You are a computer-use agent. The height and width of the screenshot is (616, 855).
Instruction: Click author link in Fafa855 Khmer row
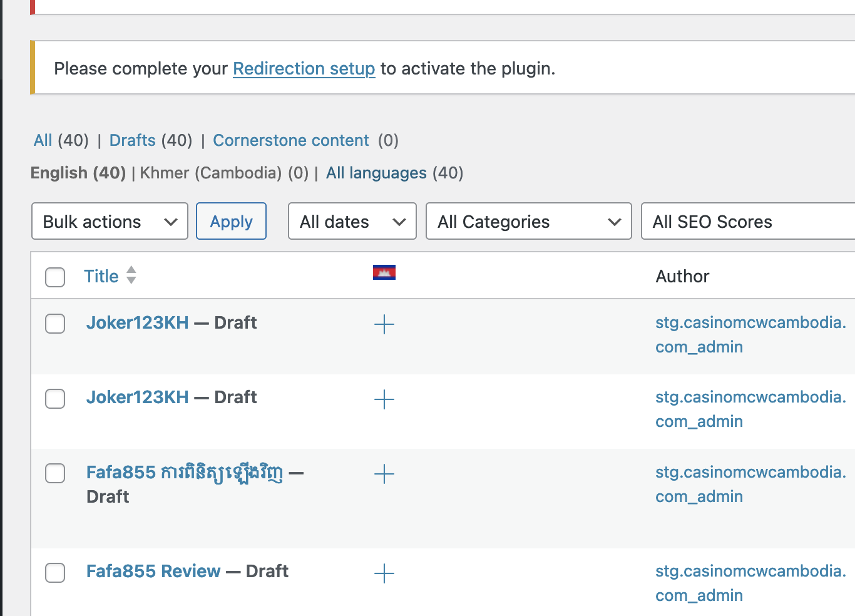[x=750, y=484]
